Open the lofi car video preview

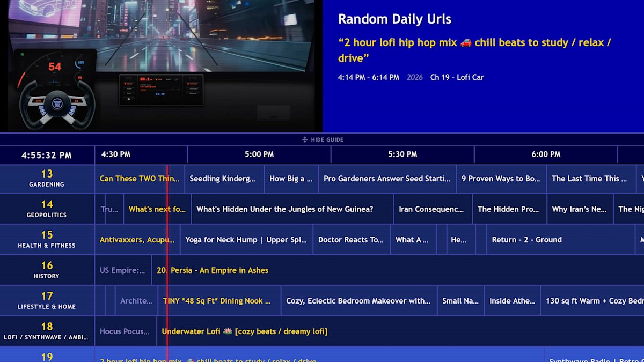coord(161,64)
